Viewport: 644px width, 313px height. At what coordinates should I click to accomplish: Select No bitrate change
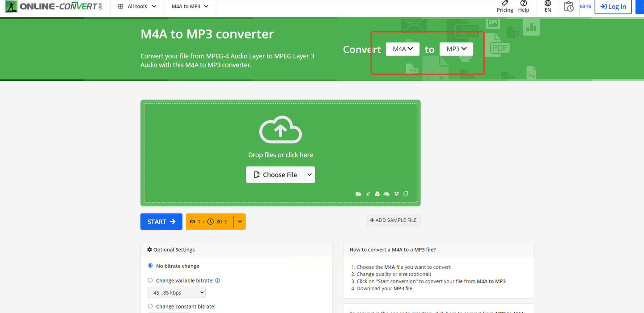(150, 266)
